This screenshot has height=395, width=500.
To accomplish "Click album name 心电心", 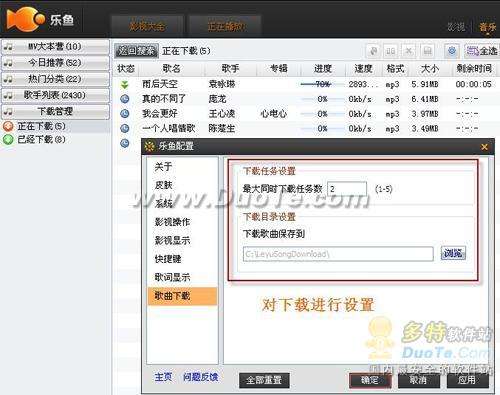I will coord(273,114).
